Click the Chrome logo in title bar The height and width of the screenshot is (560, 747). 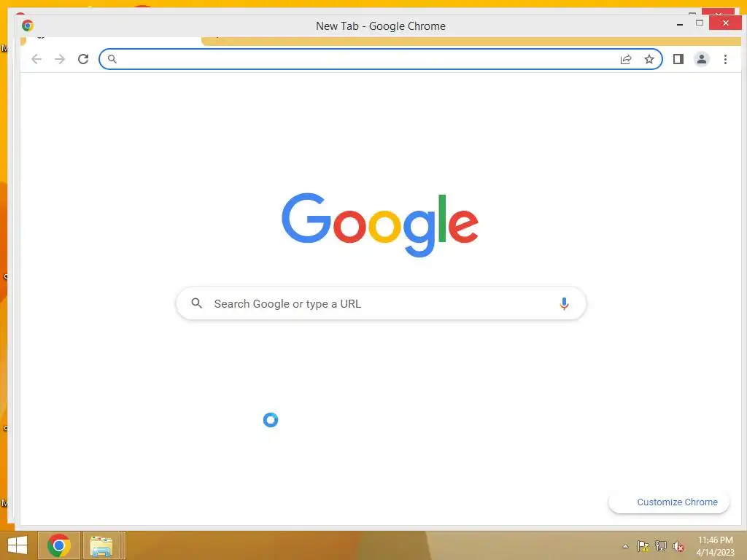tap(28, 26)
